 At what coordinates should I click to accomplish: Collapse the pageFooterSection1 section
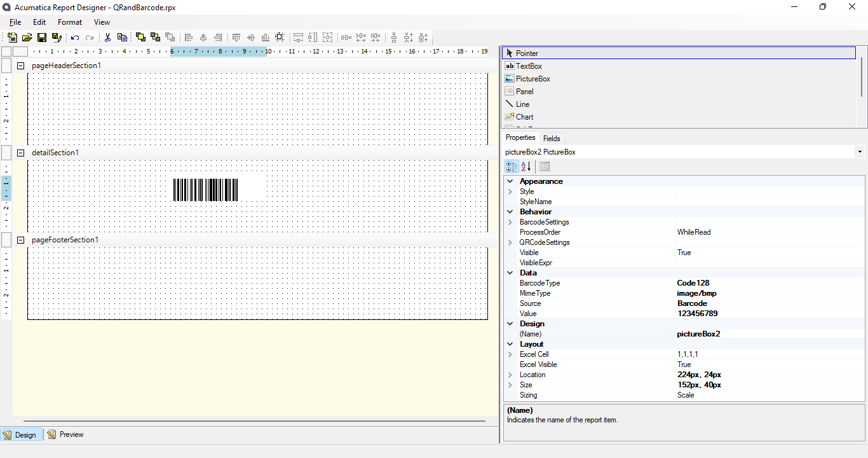point(20,240)
